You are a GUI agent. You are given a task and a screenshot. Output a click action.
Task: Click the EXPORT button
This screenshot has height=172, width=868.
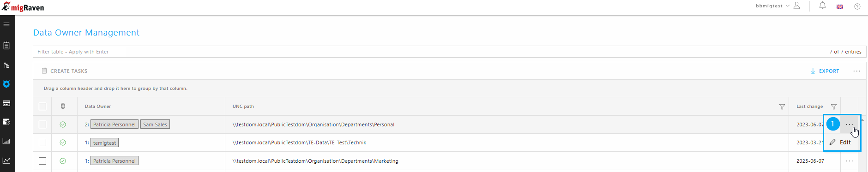(825, 71)
